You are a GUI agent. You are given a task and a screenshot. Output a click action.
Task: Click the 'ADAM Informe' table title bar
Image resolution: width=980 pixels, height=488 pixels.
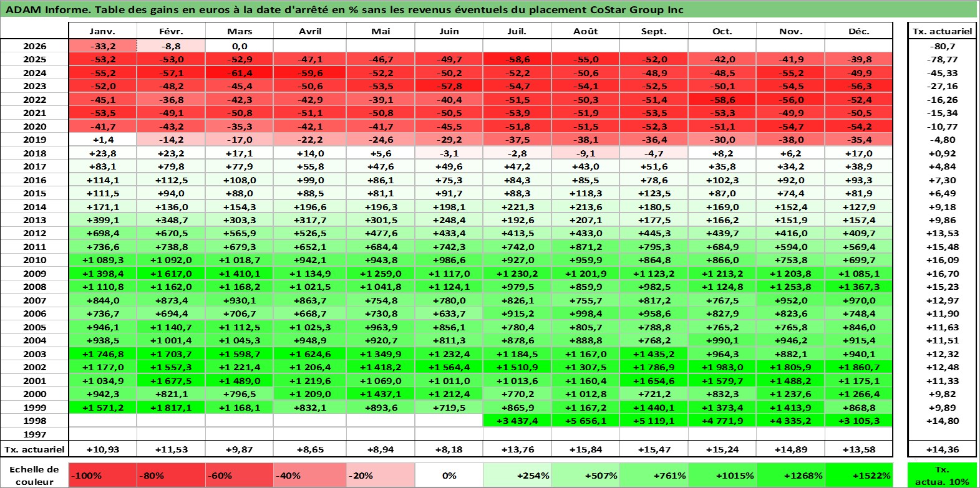pos(489,9)
